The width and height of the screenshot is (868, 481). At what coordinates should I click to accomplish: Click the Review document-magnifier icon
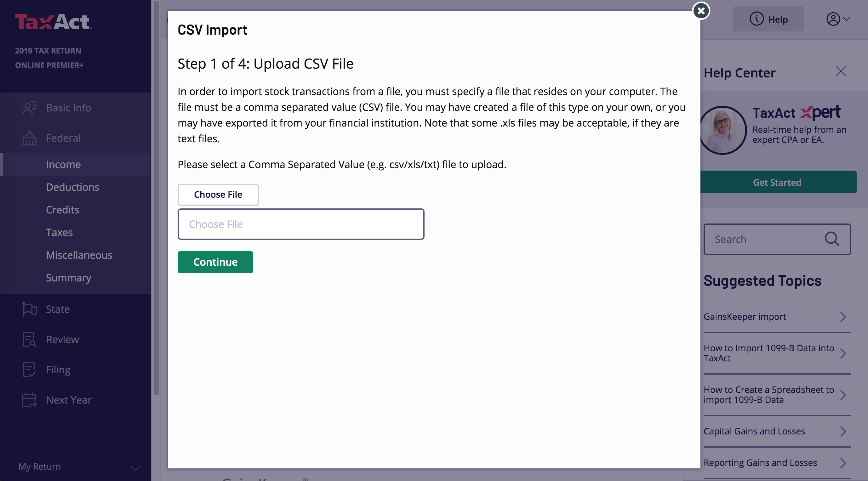29,339
